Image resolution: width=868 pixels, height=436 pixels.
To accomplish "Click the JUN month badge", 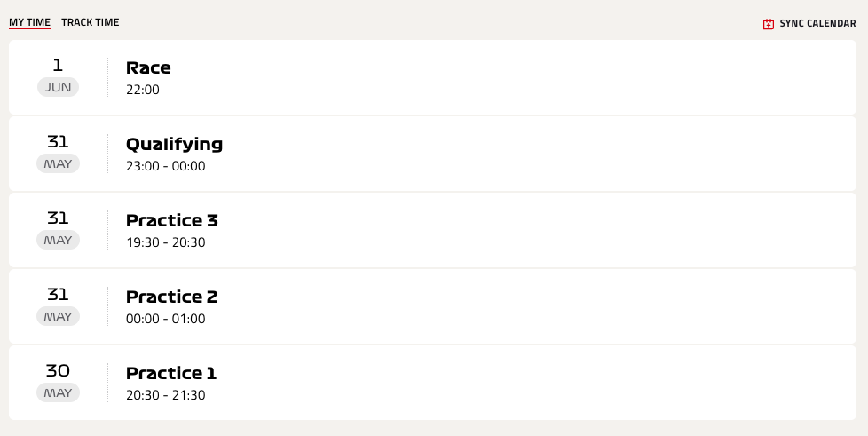I will tap(58, 88).
